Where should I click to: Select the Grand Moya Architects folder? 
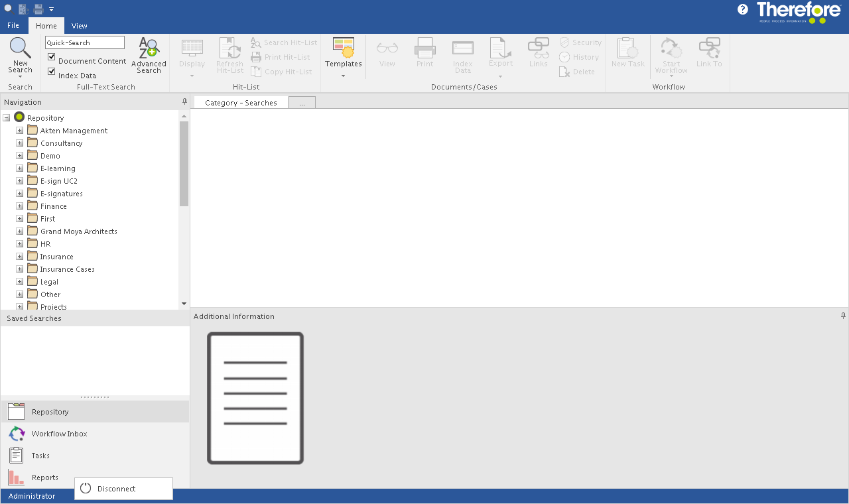pos(78,231)
